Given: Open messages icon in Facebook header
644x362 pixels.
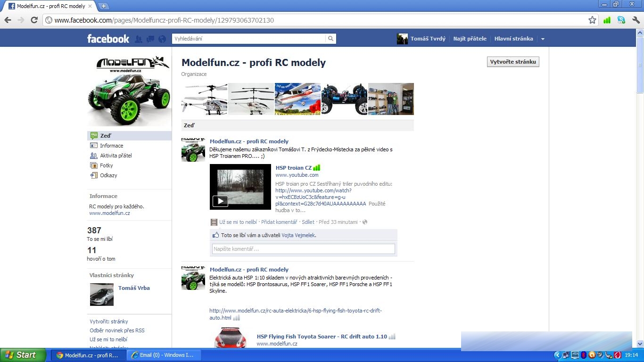Looking at the screenshot, I should pyautogui.click(x=150, y=39).
